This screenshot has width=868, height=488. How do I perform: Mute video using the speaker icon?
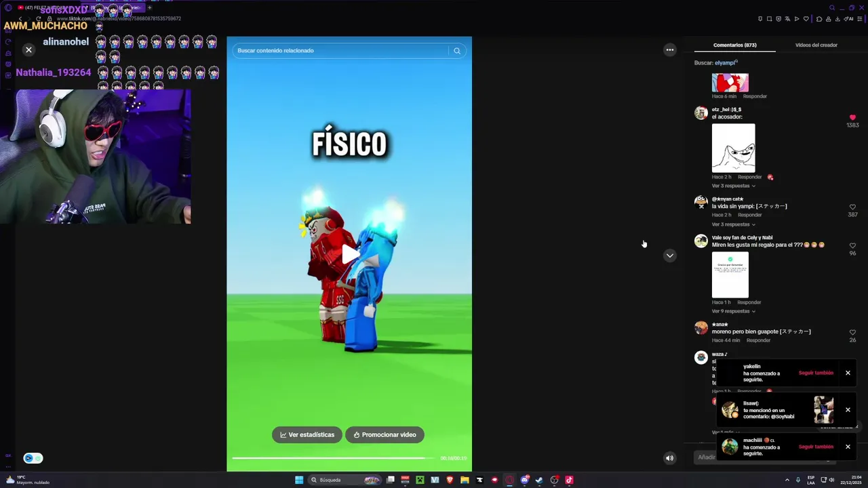(x=669, y=458)
